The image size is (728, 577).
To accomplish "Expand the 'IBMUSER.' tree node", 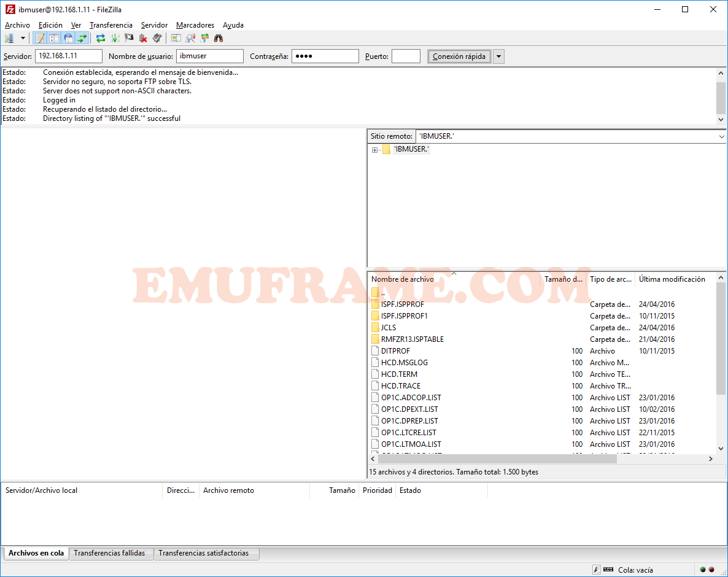I will point(374,150).
